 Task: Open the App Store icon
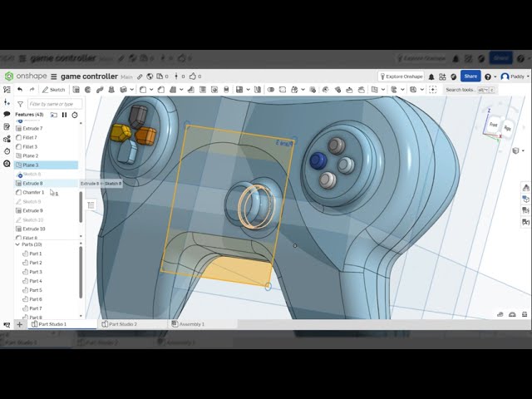tap(442, 76)
